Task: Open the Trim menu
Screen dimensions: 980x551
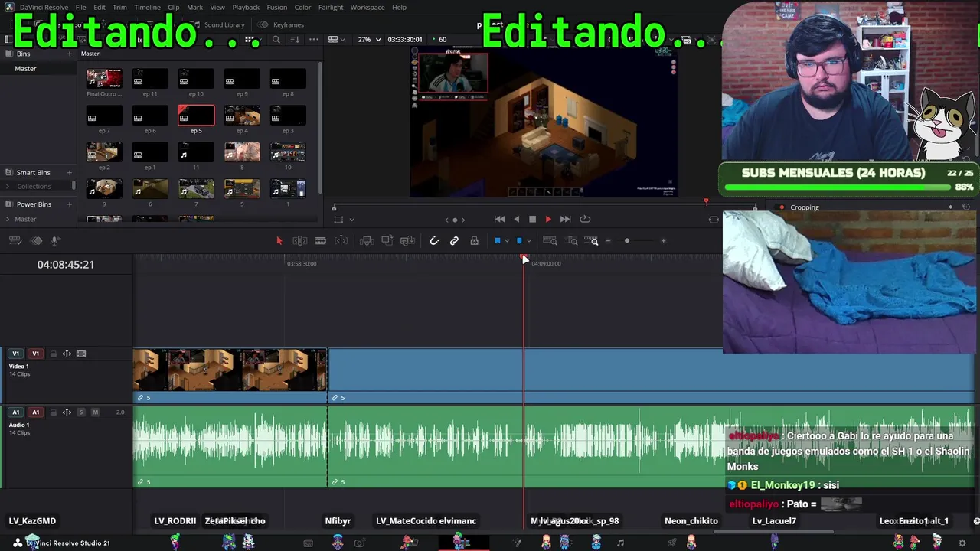Action: (119, 8)
